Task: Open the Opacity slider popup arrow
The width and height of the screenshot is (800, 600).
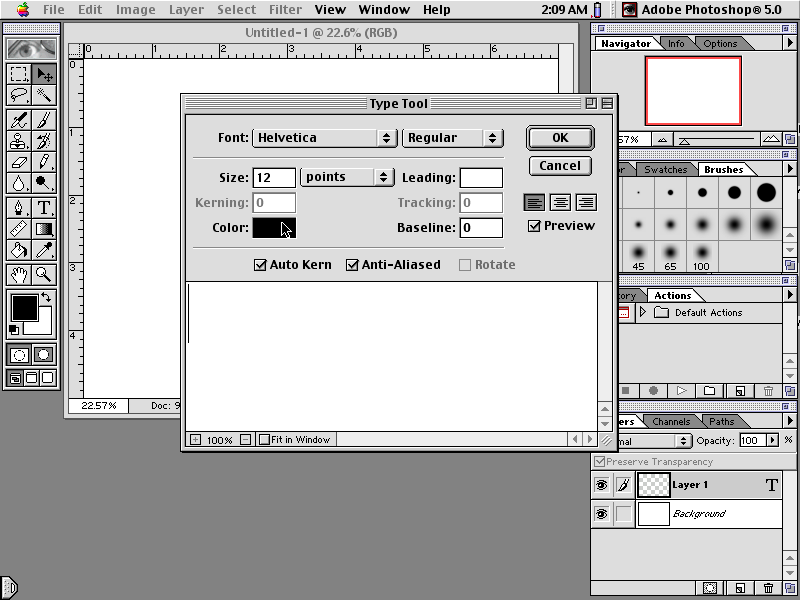Action: (x=773, y=440)
